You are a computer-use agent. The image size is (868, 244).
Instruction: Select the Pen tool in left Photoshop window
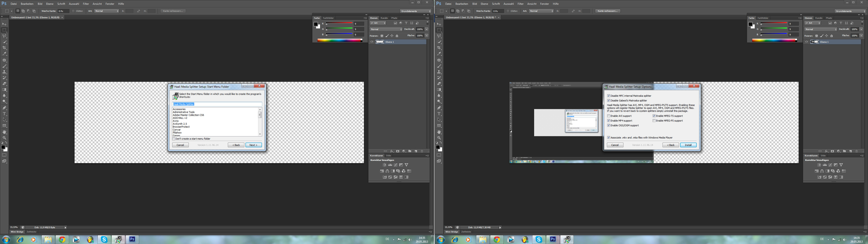click(x=4, y=108)
